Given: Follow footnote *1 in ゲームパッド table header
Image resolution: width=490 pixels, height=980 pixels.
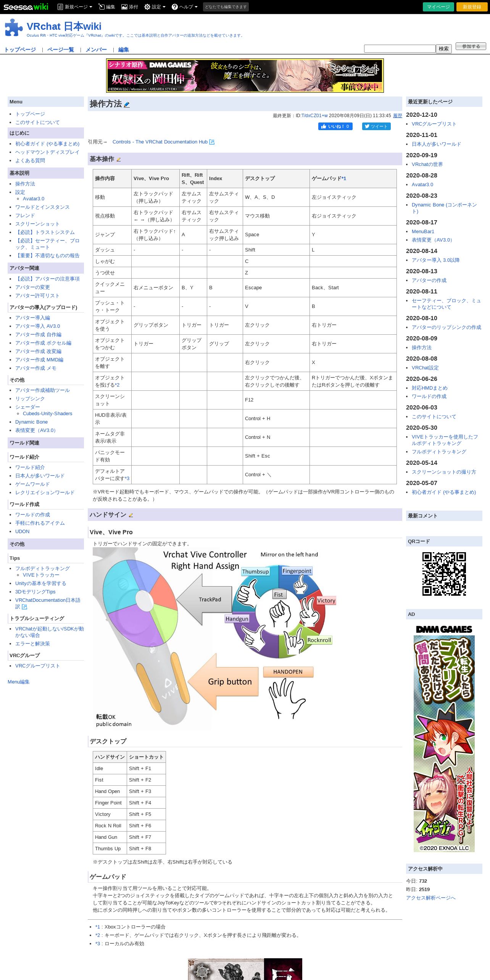Looking at the screenshot, I should pos(344,179).
